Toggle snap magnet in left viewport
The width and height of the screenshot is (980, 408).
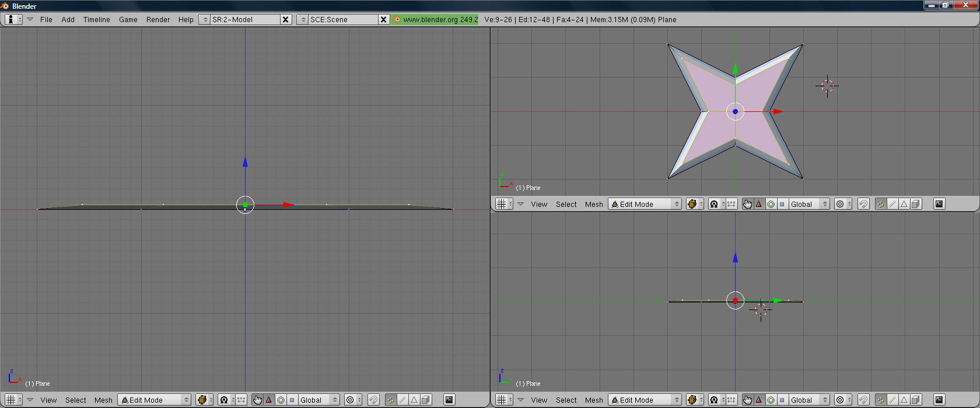click(373, 400)
